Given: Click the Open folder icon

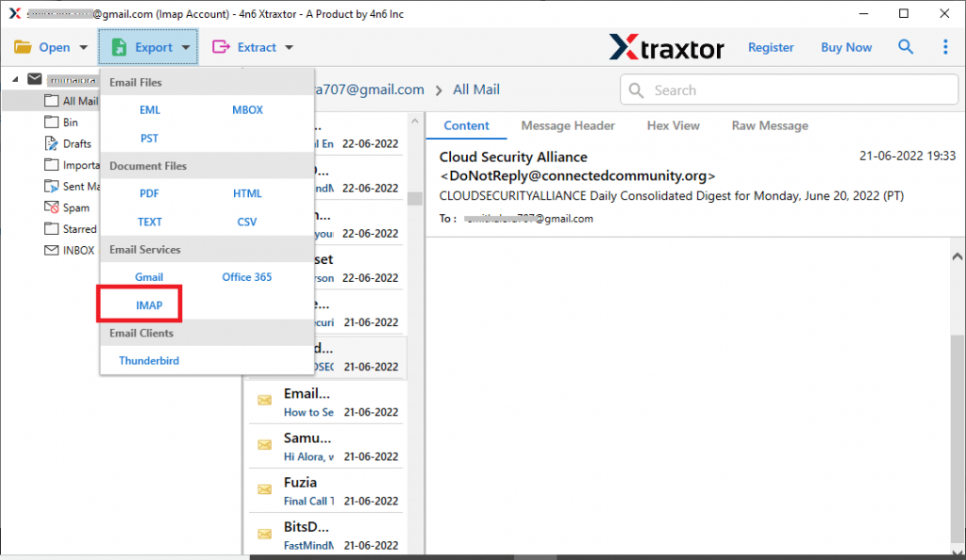Looking at the screenshot, I should [24, 46].
